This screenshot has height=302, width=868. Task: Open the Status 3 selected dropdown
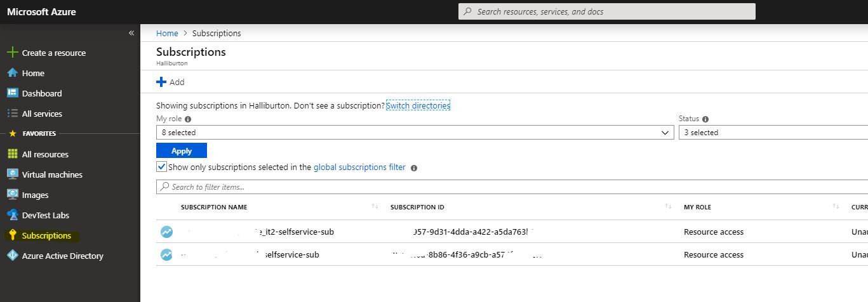coord(773,133)
